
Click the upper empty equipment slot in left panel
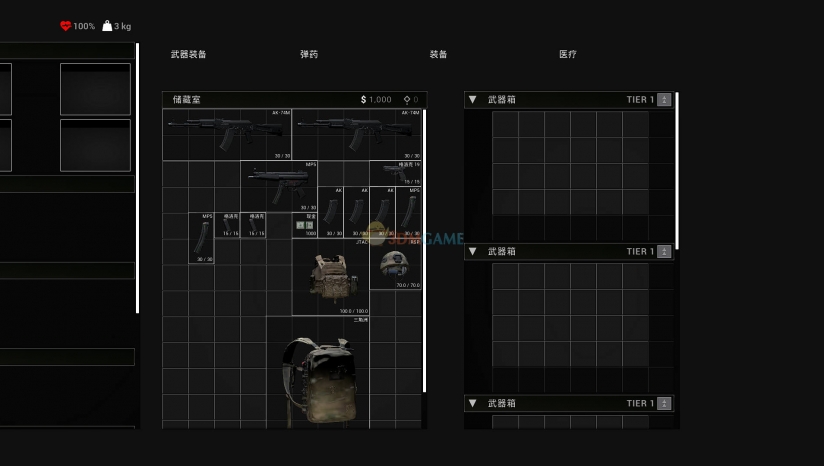(95, 89)
